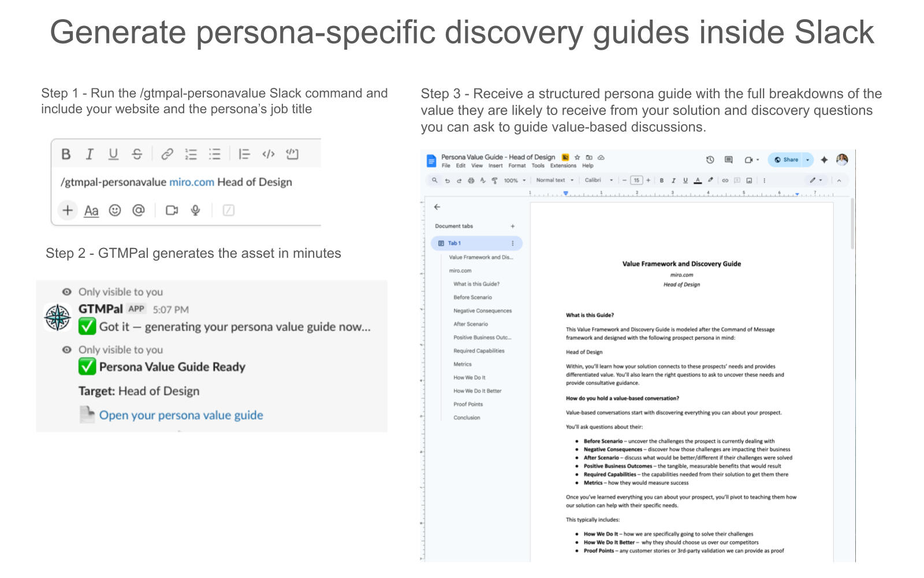
Task: Click the Slack message input field
Action: [185, 182]
